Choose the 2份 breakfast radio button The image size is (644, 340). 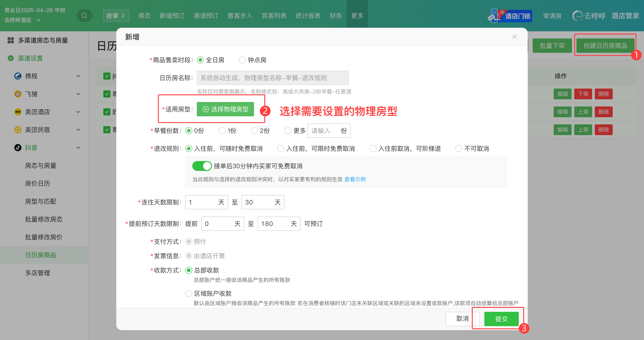click(x=254, y=131)
